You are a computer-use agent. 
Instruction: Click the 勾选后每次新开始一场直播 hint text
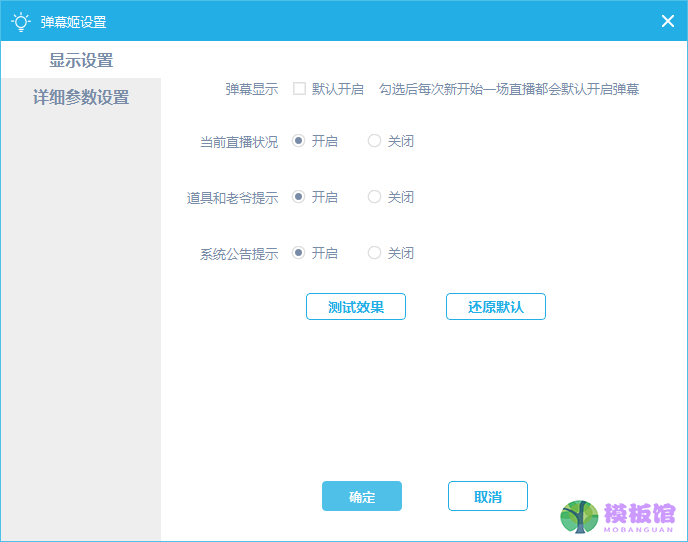[509, 89]
